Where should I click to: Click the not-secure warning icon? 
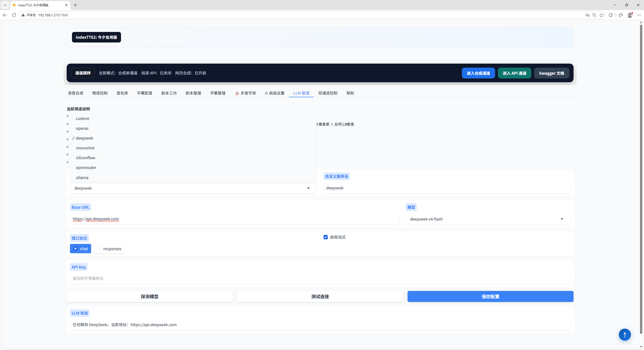pos(23,15)
